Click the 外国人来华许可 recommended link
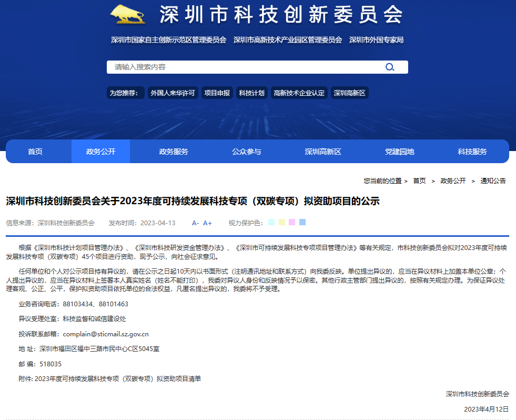The width and height of the screenshot is (516, 420). 173,93
